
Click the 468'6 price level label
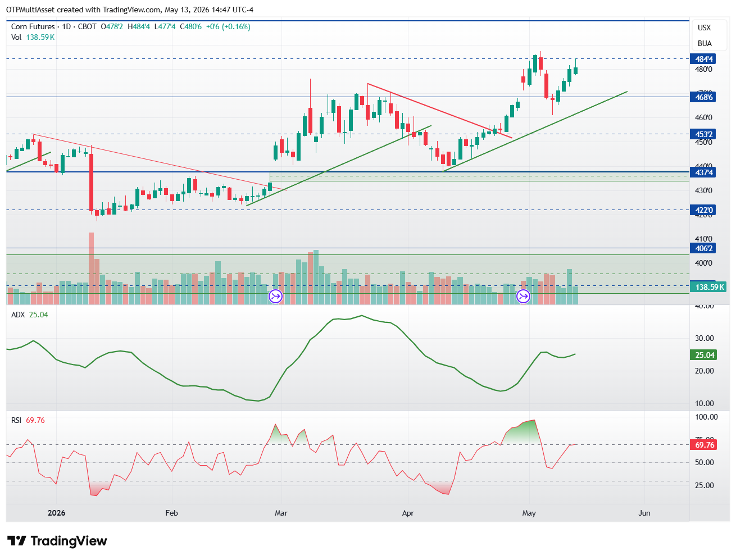pos(704,97)
